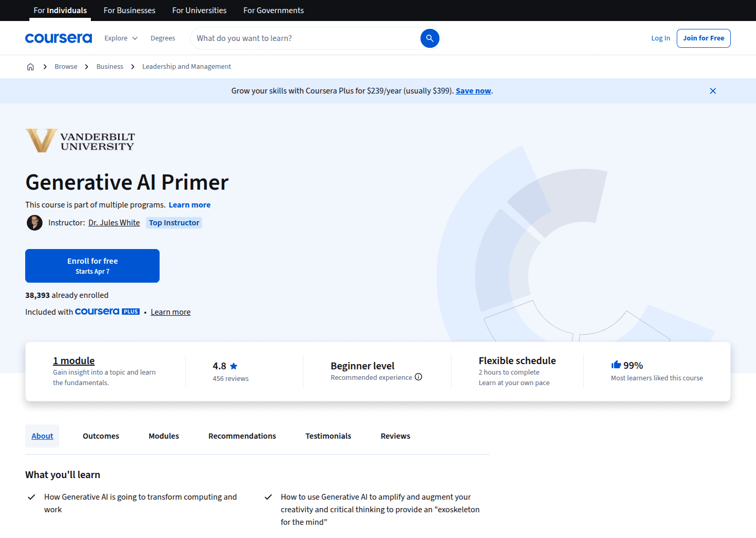Open For Governments navigation
Screen dimensions: 756x538
[x=273, y=10]
